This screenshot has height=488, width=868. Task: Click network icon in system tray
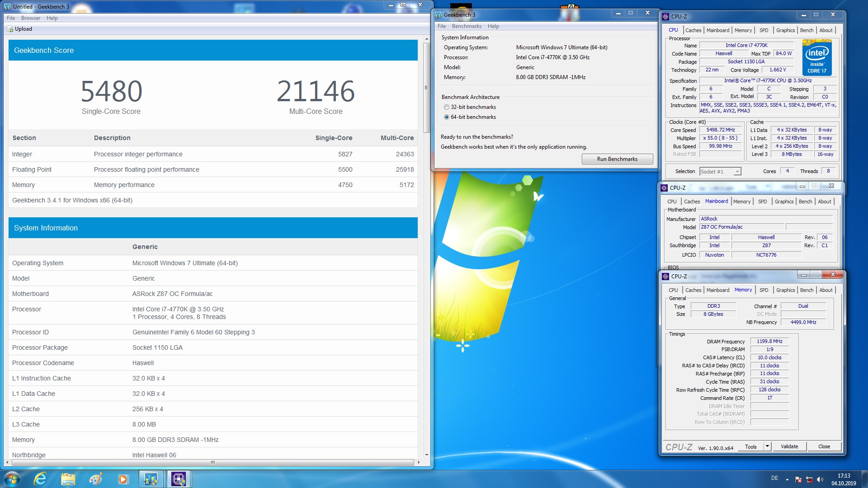pyautogui.click(x=809, y=479)
